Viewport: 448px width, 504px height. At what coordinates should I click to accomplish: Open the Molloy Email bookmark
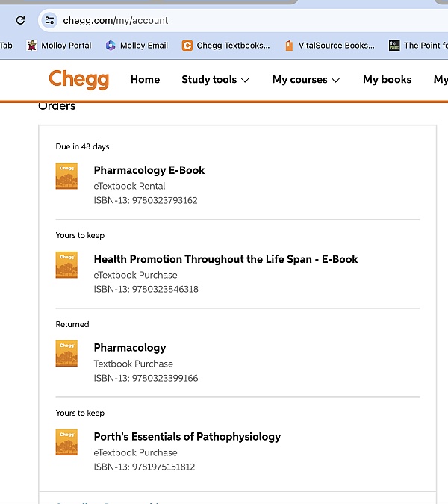137,46
